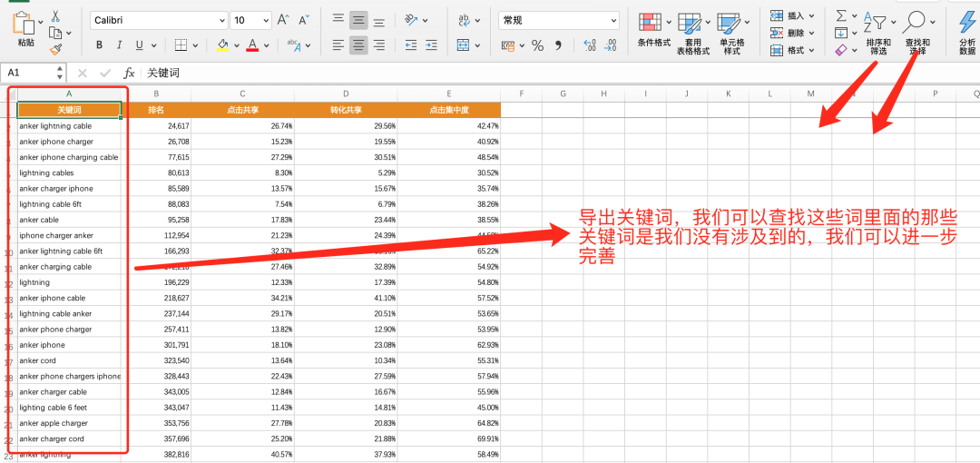This screenshot has height=463, width=980.
Task: Apply the Comma Style format
Action: pos(559,45)
